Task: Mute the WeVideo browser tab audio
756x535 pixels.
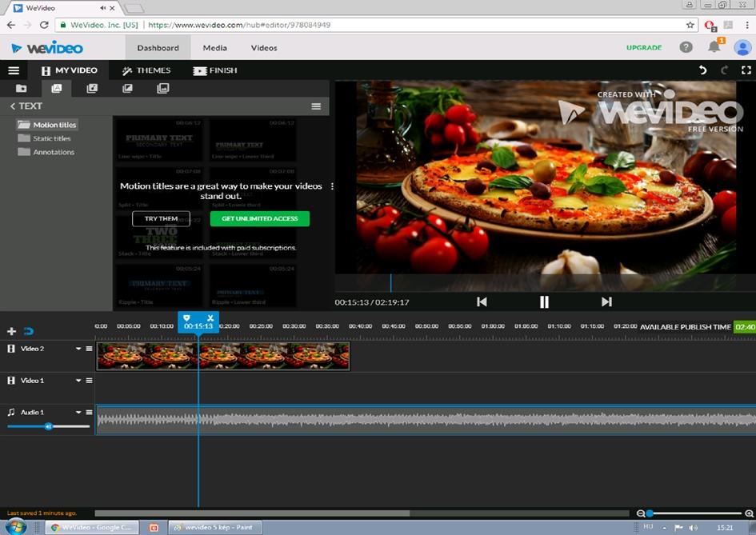Action: tap(102, 8)
